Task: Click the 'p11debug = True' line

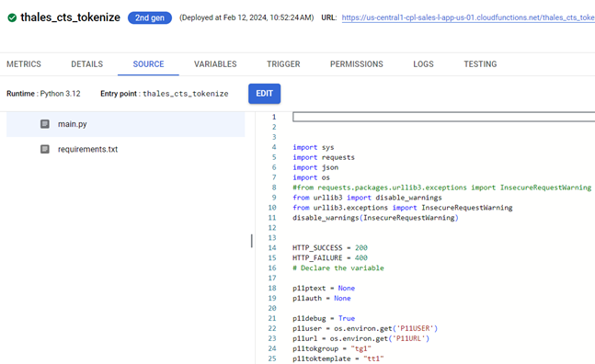Action: coord(324,318)
